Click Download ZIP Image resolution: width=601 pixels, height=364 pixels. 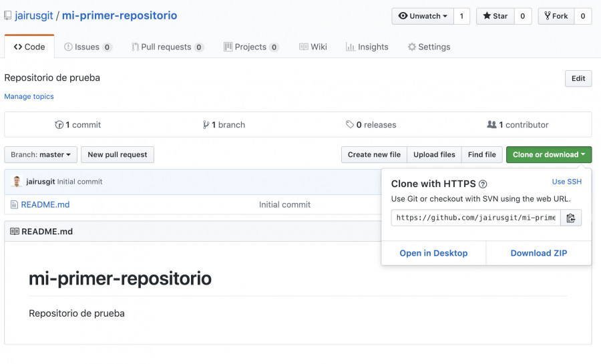[538, 253]
